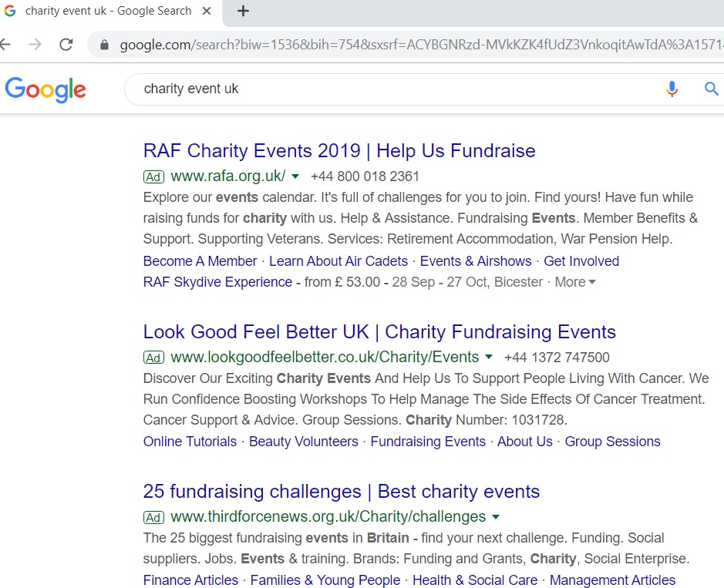The height and width of the screenshot is (588, 724).
Task: Expand the 'More' dropdown in RAF ad
Action: tap(575, 282)
